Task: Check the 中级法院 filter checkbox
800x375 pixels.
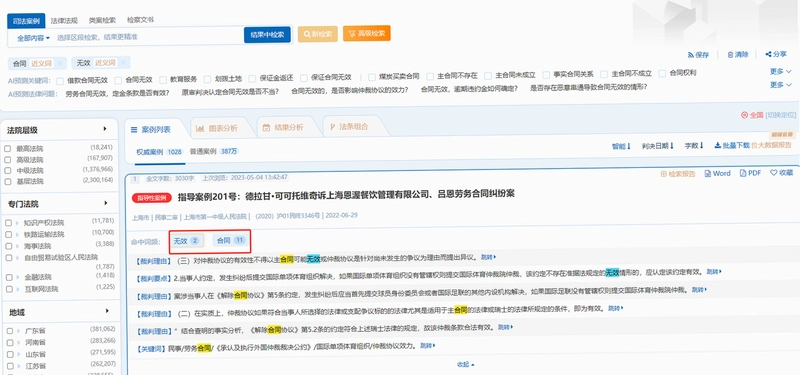Action: point(8,170)
